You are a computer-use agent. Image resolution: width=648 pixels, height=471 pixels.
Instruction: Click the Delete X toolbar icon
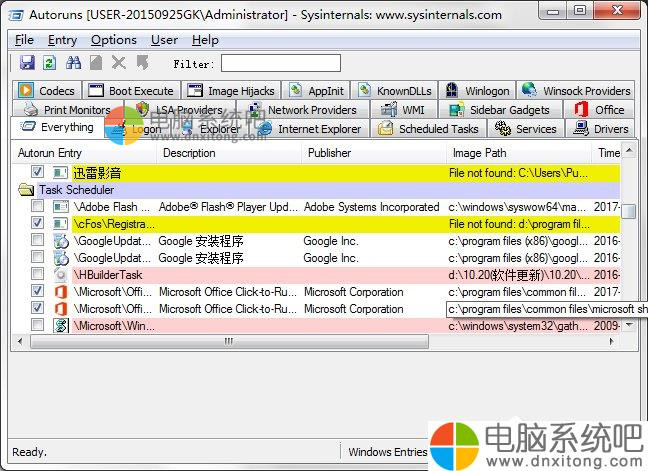coord(119,63)
